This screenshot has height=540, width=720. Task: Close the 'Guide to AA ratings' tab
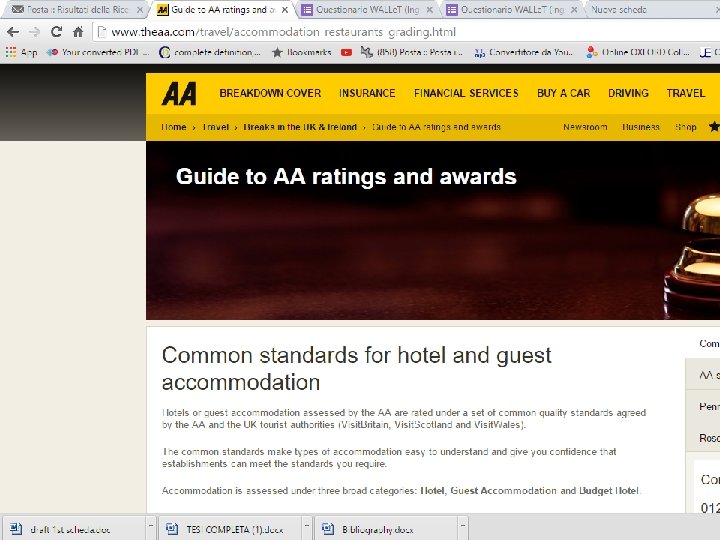tap(285, 9)
